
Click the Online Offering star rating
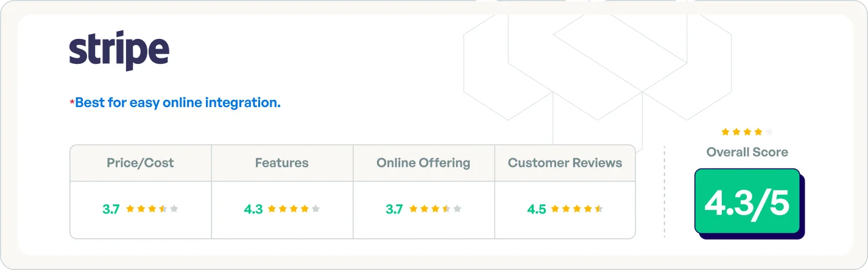pyautogui.click(x=436, y=209)
